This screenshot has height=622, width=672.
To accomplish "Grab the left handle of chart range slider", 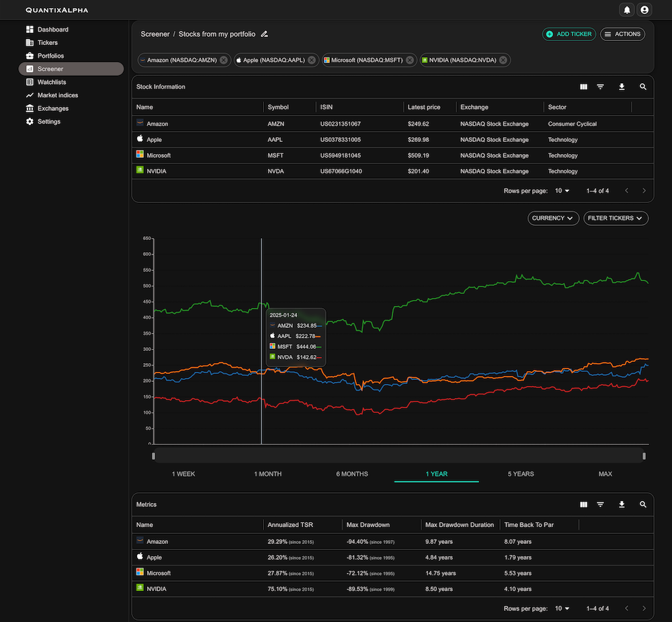I will (x=154, y=456).
